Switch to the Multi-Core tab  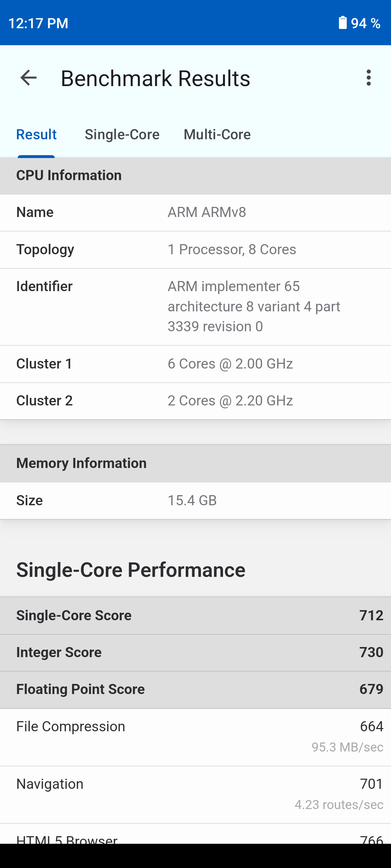pyautogui.click(x=217, y=135)
